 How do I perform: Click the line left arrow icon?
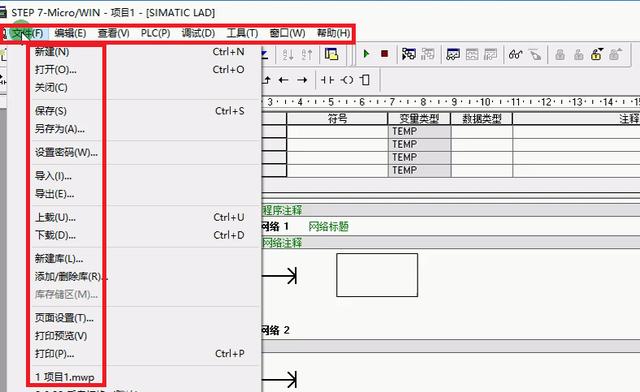coord(284,80)
